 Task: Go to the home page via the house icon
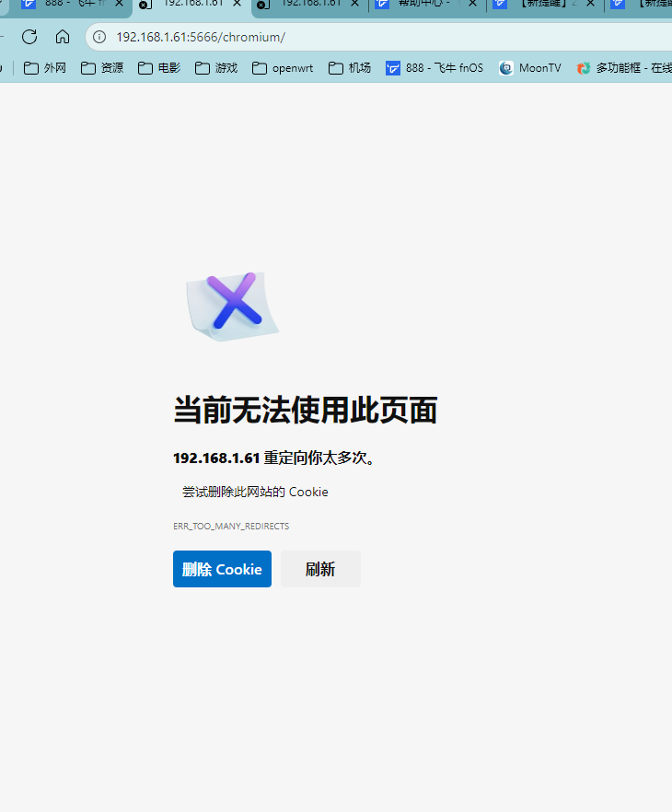pyautogui.click(x=63, y=37)
